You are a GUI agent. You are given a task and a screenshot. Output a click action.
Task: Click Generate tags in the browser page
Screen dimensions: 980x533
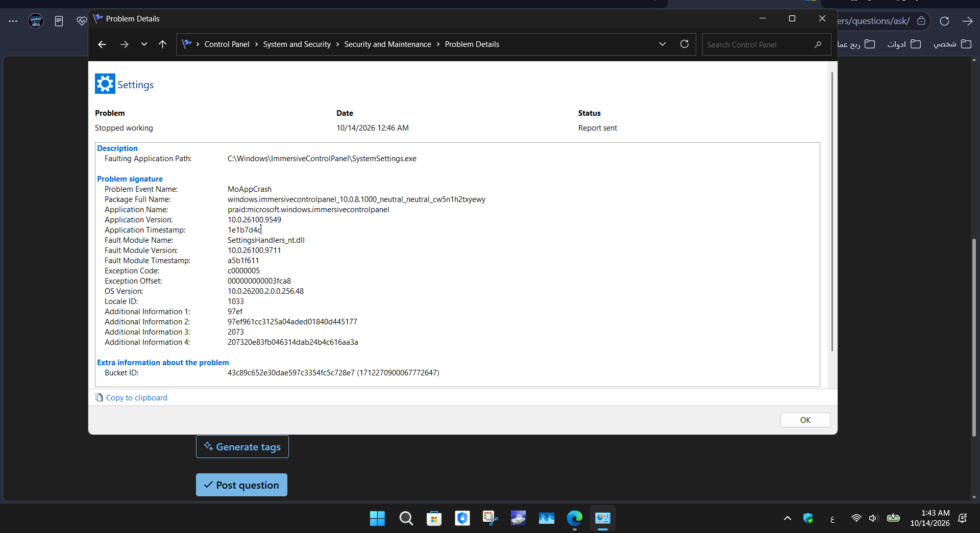tap(242, 447)
